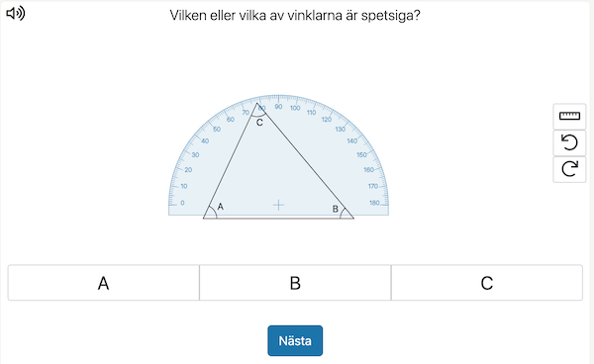
Task: Click the 160 degree mark on protractor
Action: tap(369, 170)
